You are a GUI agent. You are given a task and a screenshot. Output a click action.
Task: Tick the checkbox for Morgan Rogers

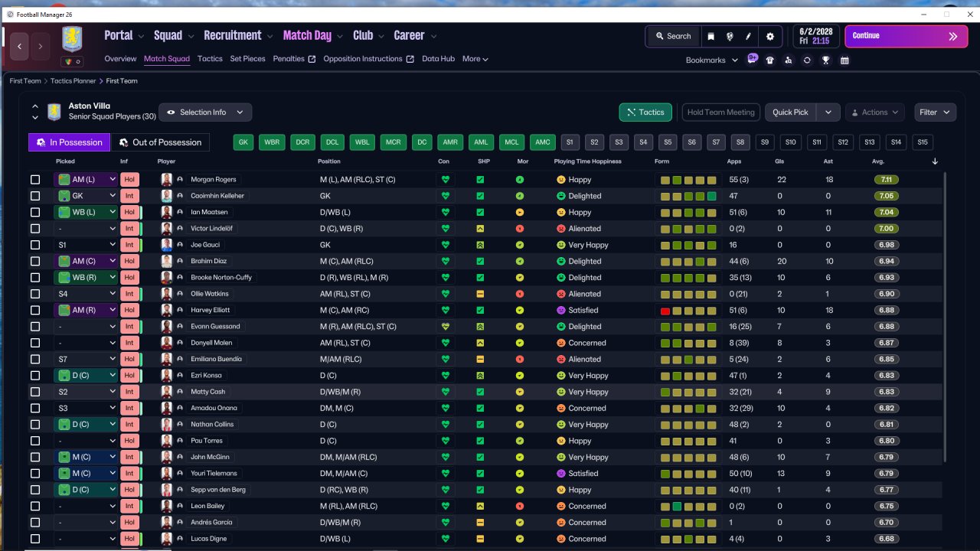[x=35, y=180]
